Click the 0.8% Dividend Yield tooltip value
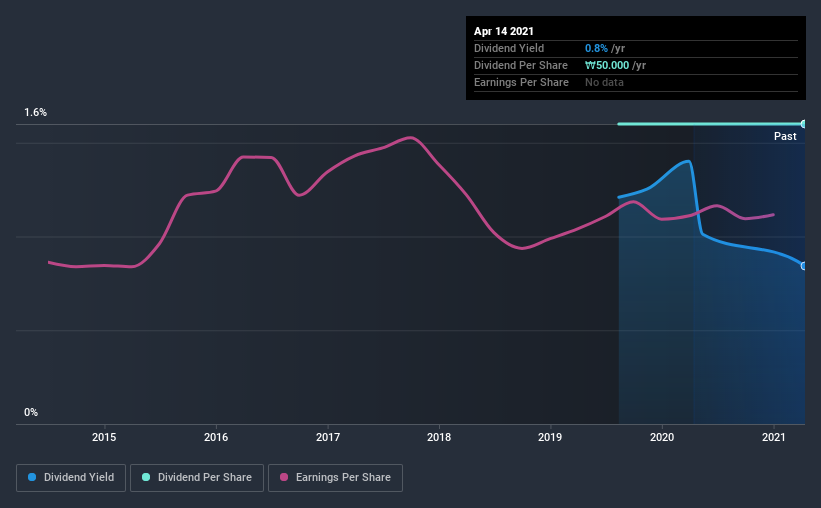The image size is (821, 508). point(596,48)
